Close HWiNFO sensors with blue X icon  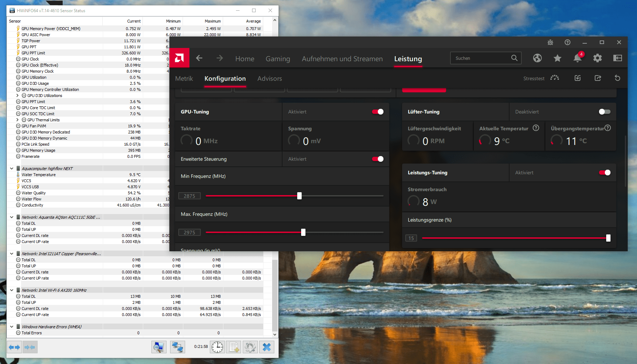pos(267,347)
